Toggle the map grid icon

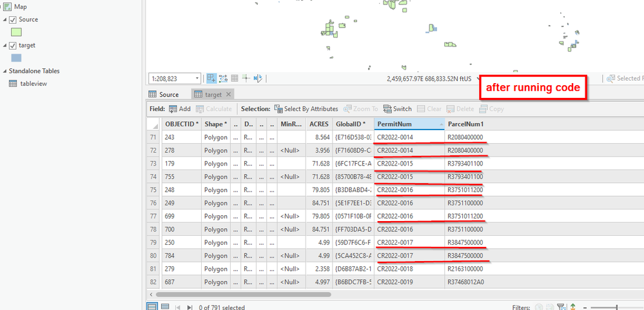click(x=235, y=78)
